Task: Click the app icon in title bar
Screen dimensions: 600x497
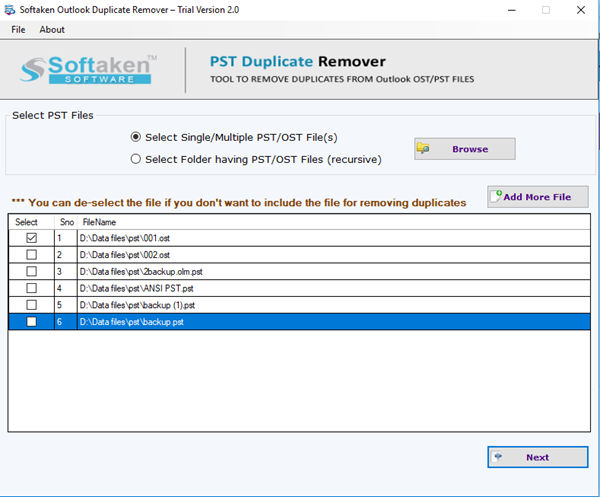Action: [x=11, y=10]
